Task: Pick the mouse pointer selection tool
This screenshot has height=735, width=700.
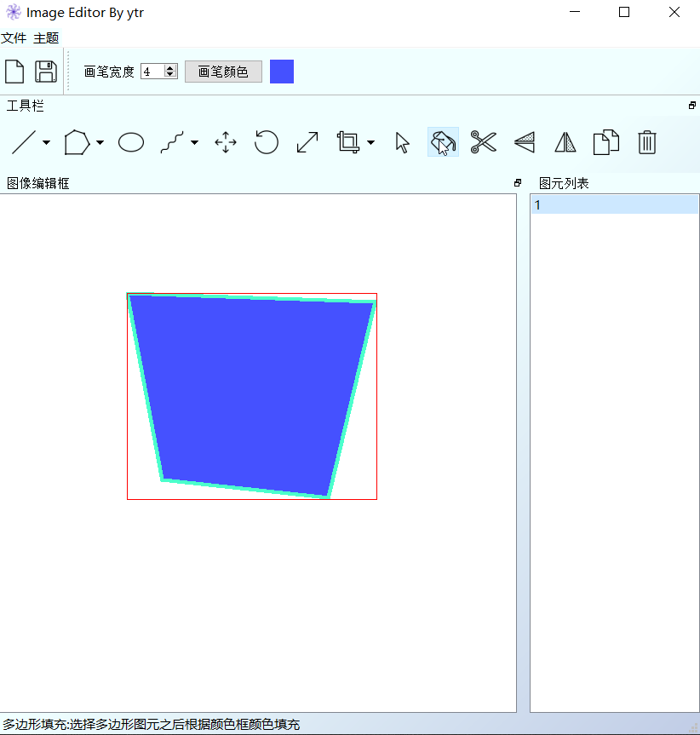Action: point(402,142)
